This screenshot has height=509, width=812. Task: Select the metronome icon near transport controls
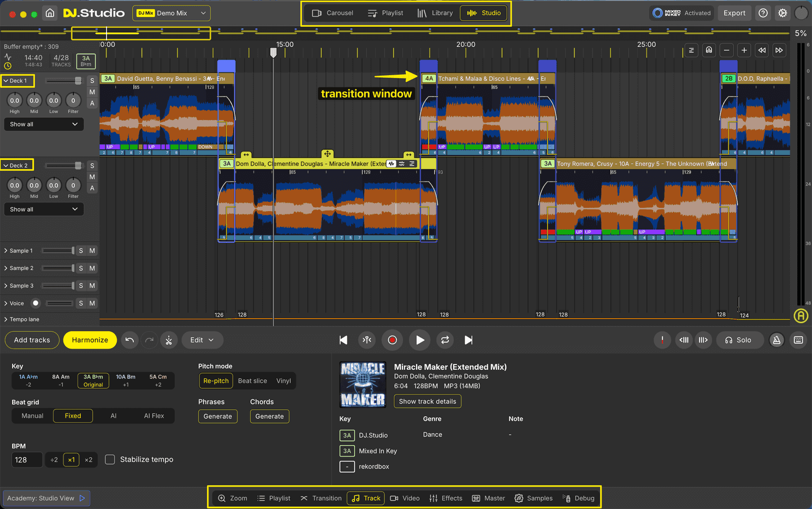777,340
